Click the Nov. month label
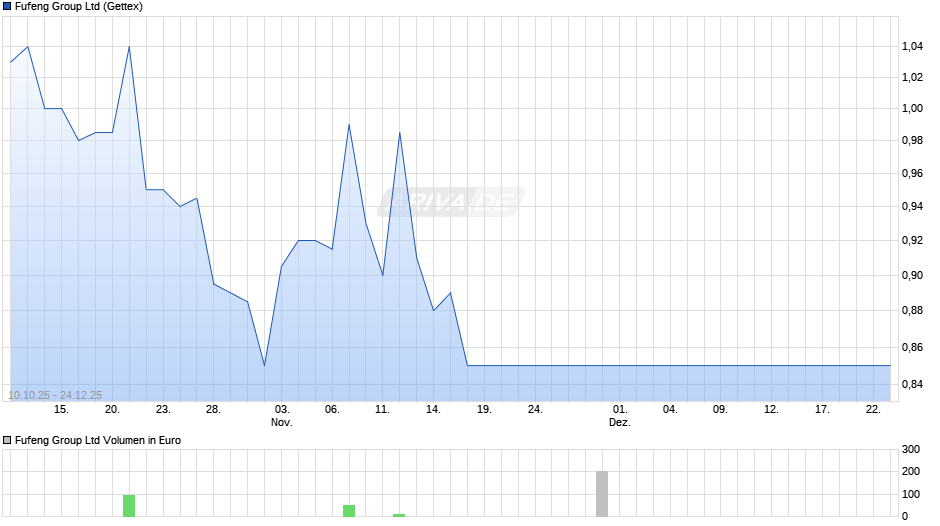Image resolution: width=940 pixels, height=526 pixels. click(x=282, y=422)
